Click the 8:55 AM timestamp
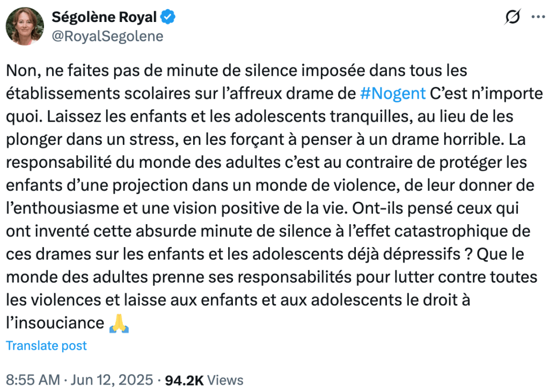 pos(33,380)
